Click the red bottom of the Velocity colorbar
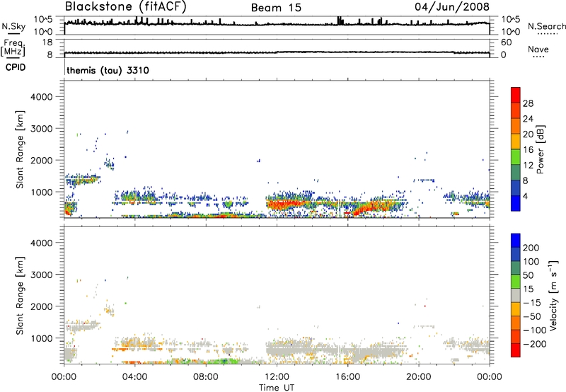This screenshot has width=566, height=392. tap(516, 350)
